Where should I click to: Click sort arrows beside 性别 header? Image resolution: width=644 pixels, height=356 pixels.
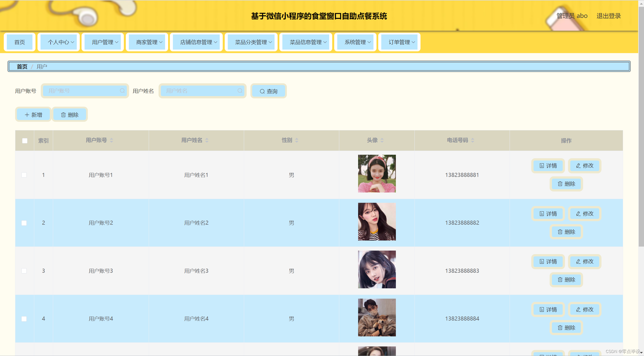click(297, 140)
